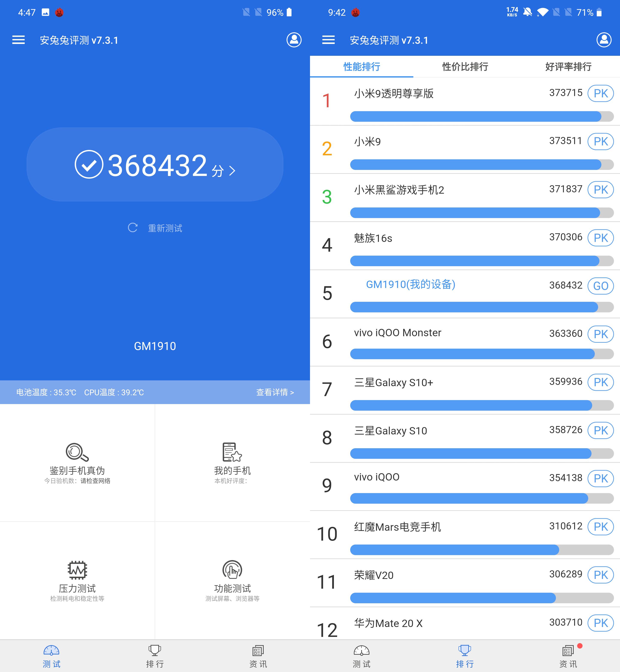Tap GM1910 device name on test screen
620x672 pixels.
[x=155, y=346]
